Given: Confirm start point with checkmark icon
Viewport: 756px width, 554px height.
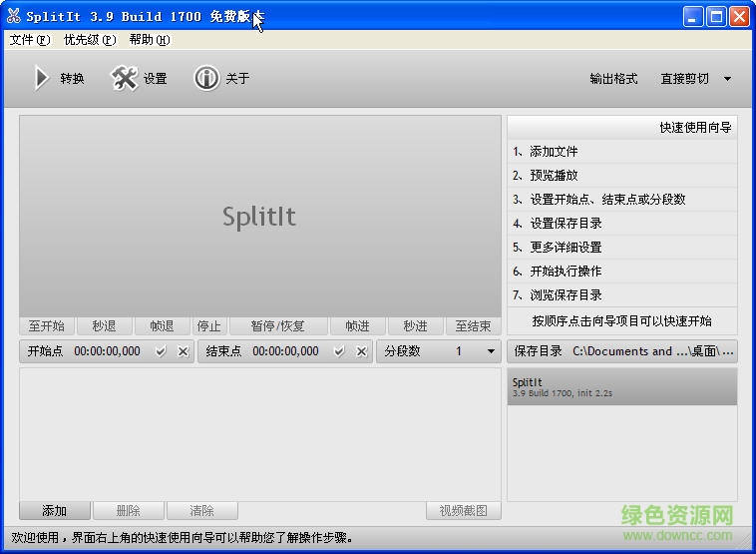Looking at the screenshot, I should pos(161,351).
